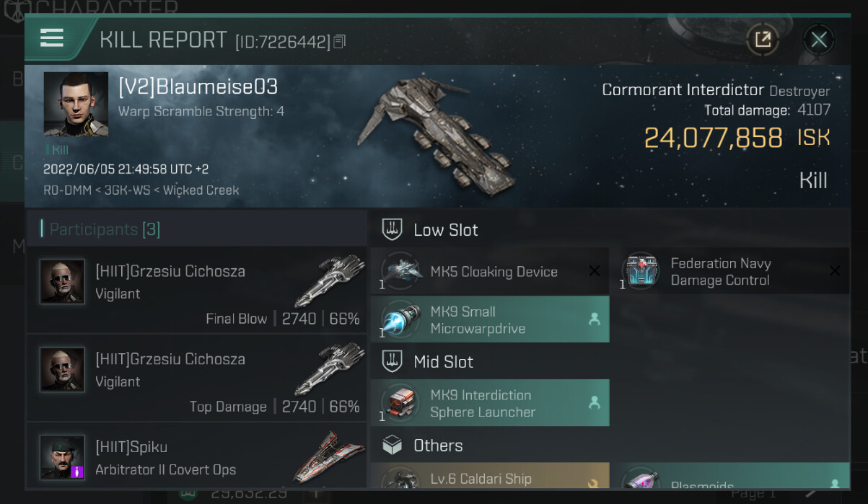Screen dimensions: 868x504
Task: Select the Federation Navy Damage Control icon
Action: [x=641, y=271]
